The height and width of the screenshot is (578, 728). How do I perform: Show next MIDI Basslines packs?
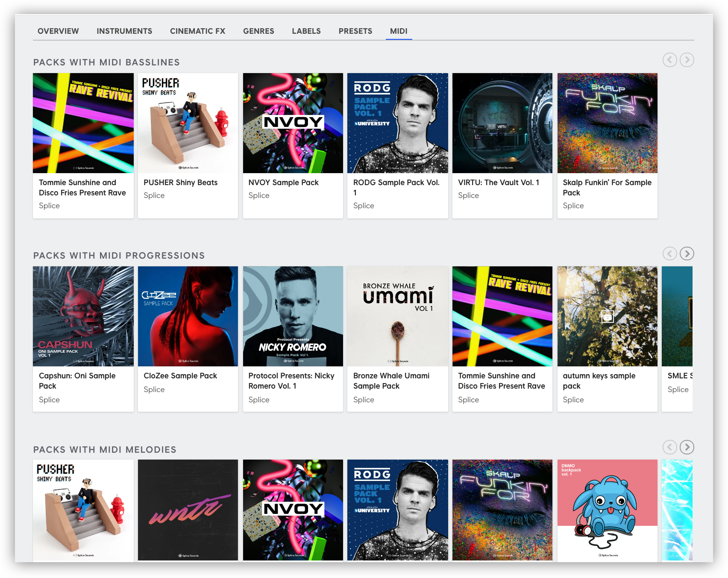[687, 60]
